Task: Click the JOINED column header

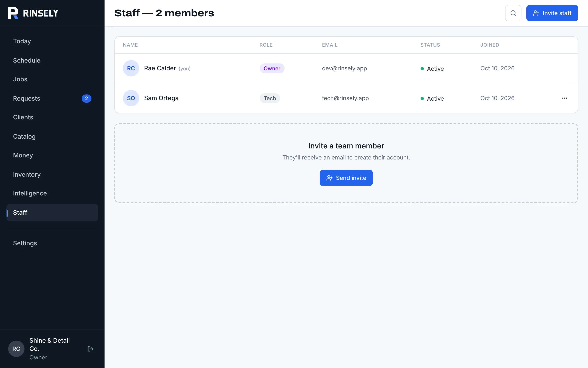Action: pos(490,45)
